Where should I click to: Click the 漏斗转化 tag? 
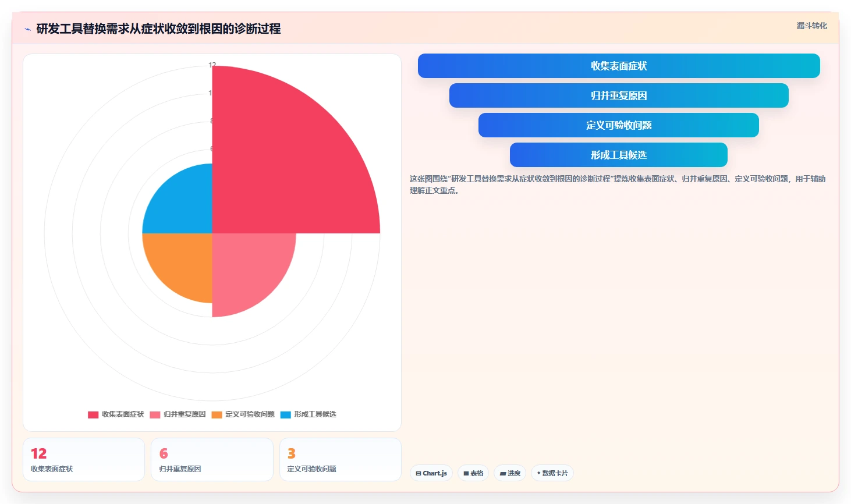[x=811, y=26]
